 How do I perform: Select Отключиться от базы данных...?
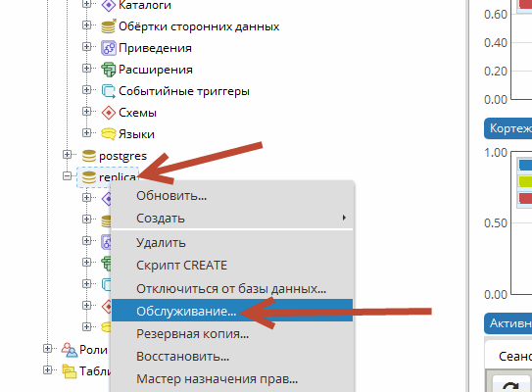(232, 288)
